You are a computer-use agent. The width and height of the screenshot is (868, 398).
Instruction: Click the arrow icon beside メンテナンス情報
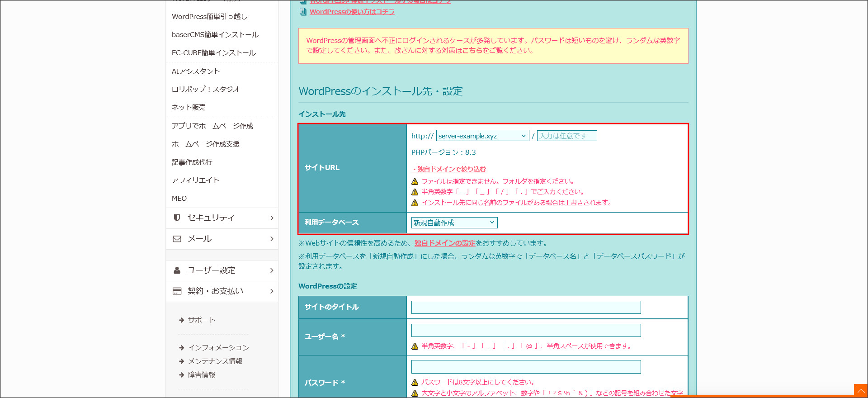click(x=181, y=361)
